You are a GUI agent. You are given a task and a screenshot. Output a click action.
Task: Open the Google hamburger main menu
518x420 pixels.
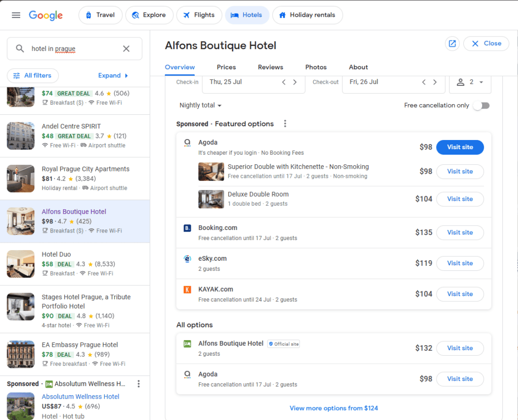[x=16, y=15]
